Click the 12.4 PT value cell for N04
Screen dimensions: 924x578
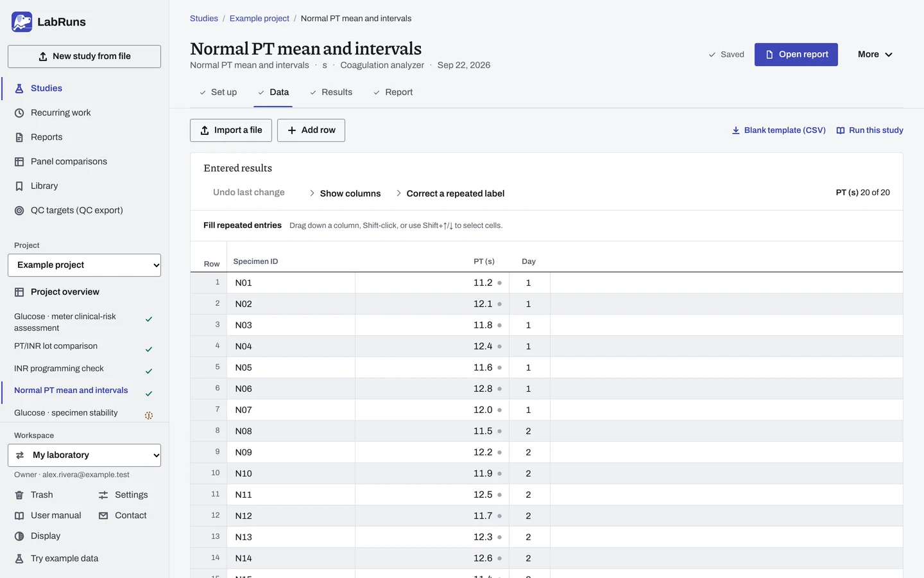pyautogui.click(x=432, y=346)
